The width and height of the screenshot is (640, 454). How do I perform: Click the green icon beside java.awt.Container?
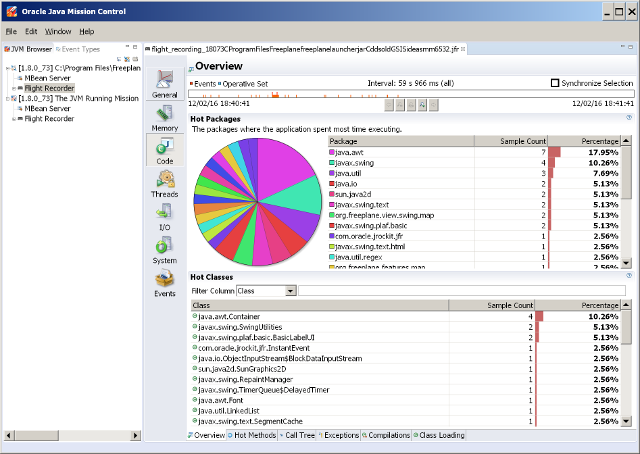[195, 316]
